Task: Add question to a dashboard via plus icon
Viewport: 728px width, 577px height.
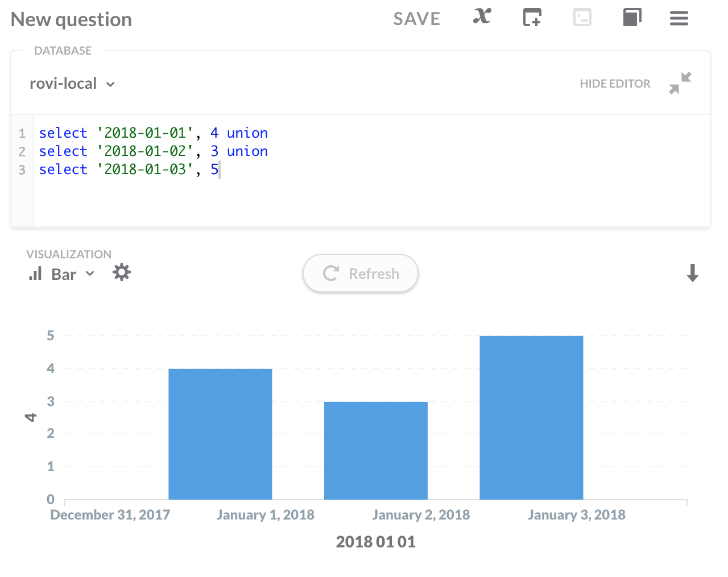Action: tap(532, 18)
